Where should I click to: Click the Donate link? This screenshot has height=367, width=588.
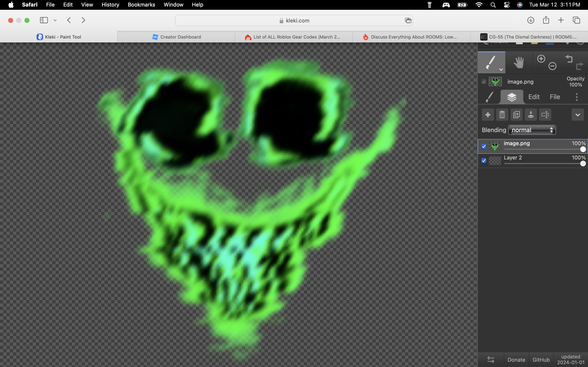516,360
